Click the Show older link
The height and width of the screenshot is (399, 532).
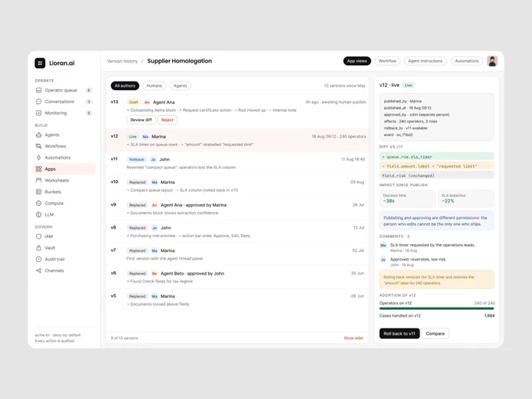click(354, 338)
